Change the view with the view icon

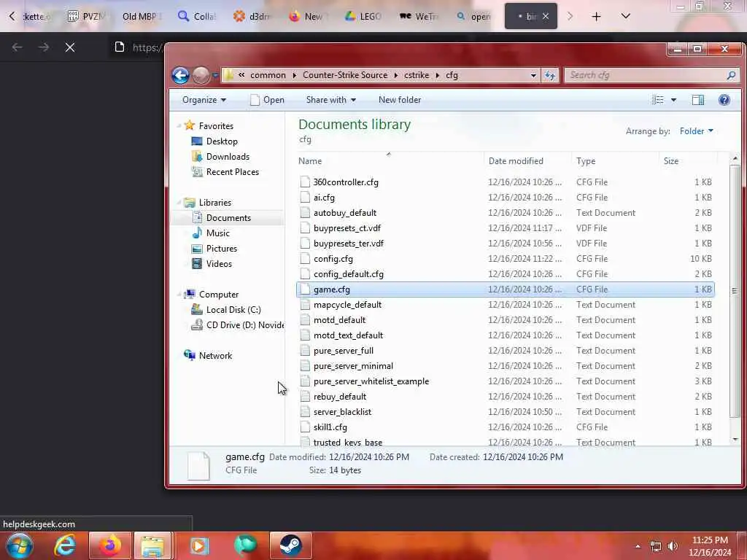point(658,100)
